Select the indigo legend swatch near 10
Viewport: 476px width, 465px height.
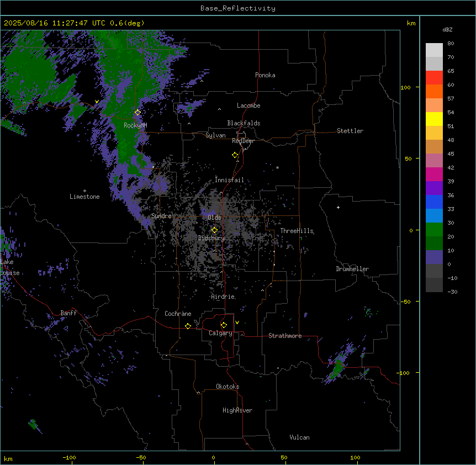click(434, 257)
